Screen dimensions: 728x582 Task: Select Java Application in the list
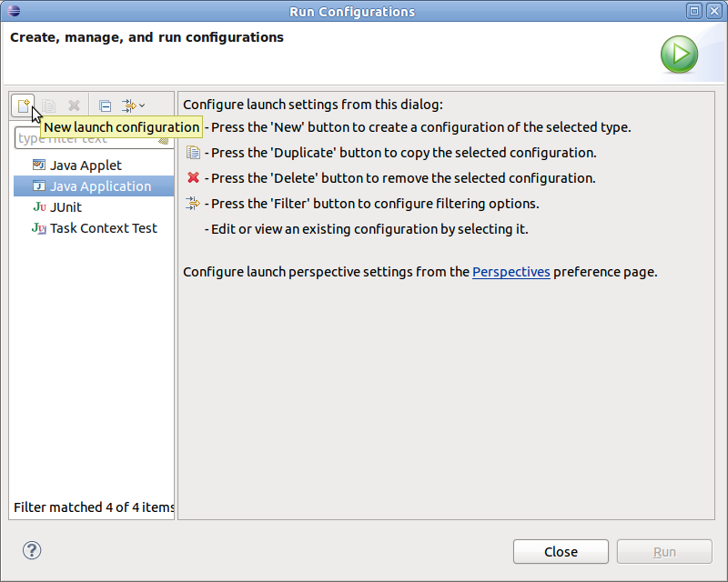100,186
